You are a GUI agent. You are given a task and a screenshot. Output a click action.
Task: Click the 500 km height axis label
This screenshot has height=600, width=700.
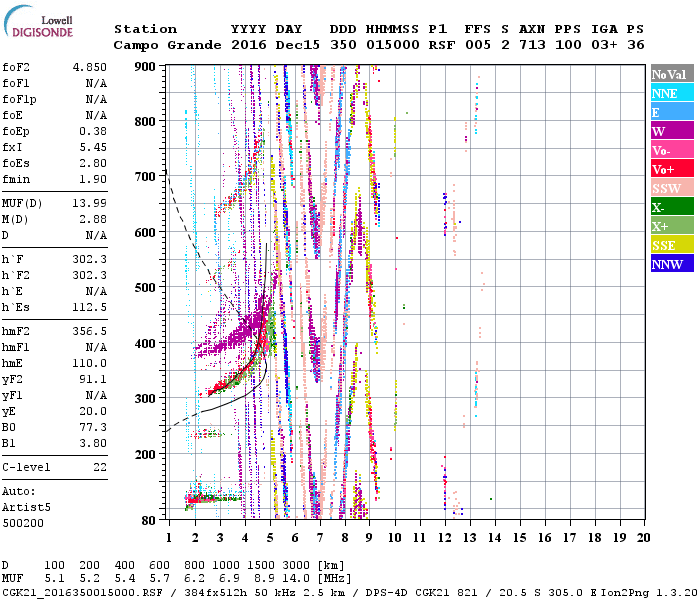point(145,287)
